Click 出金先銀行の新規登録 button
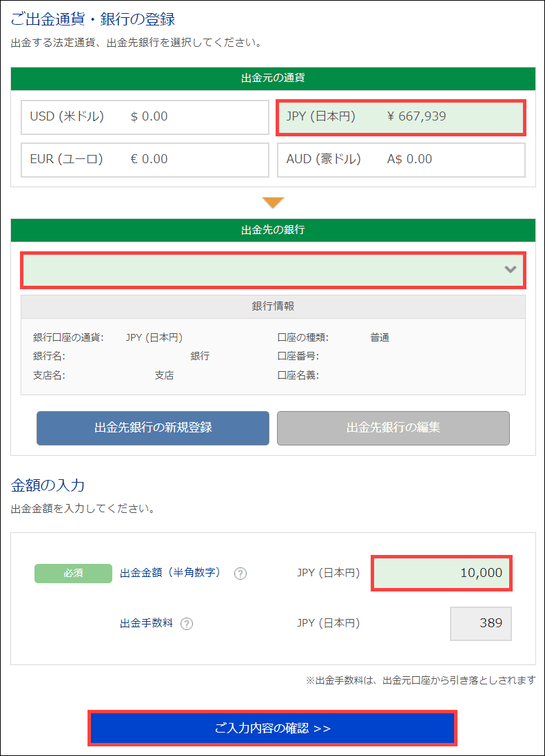Screen dimensions: 545x756 pos(153,428)
